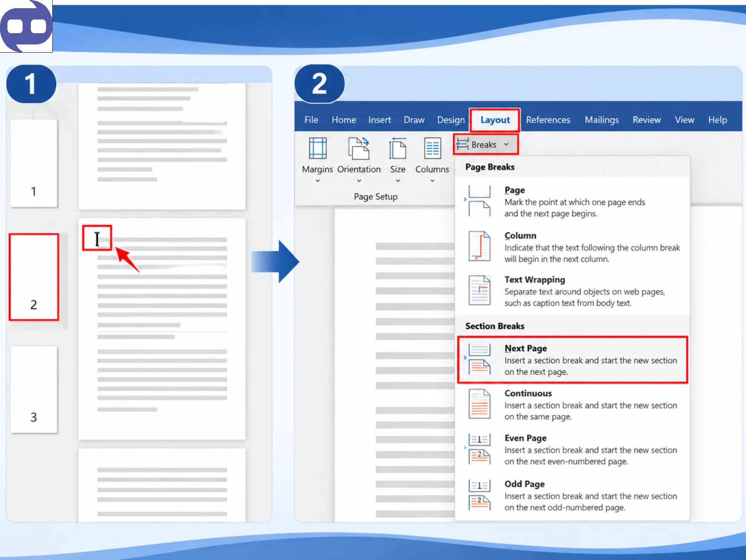The width and height of the screenshot is (746, 560).
Task: Open the Breaks dropdown chevron
Action: pyautogui.click(x=506, y=144)
